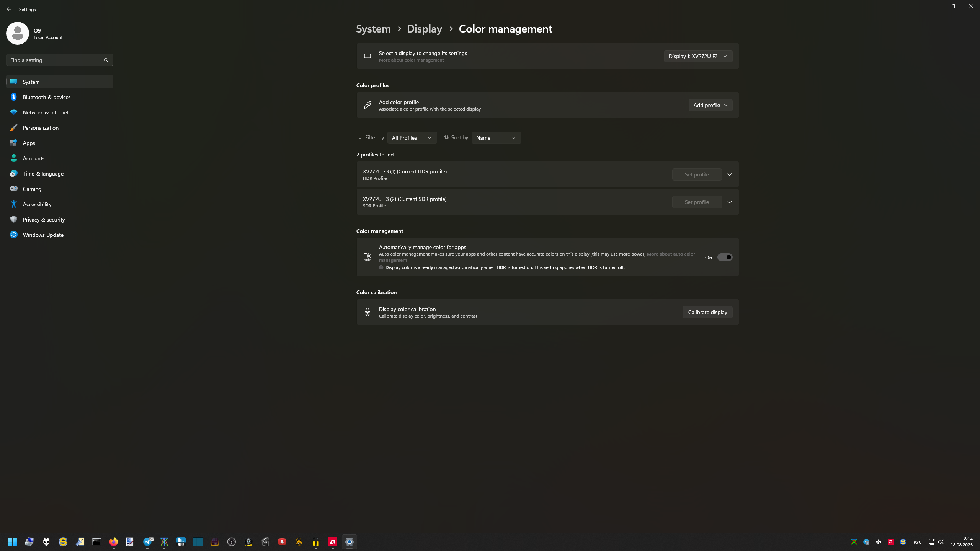Go to Display in the breadcrumb
980x551 pixels.
click(x=424, y=29)
